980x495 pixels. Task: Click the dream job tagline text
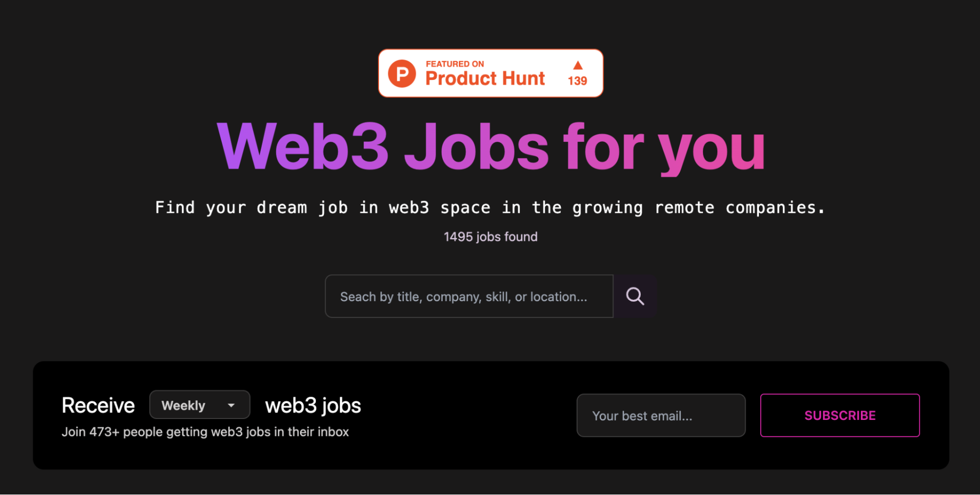[490, 208]
